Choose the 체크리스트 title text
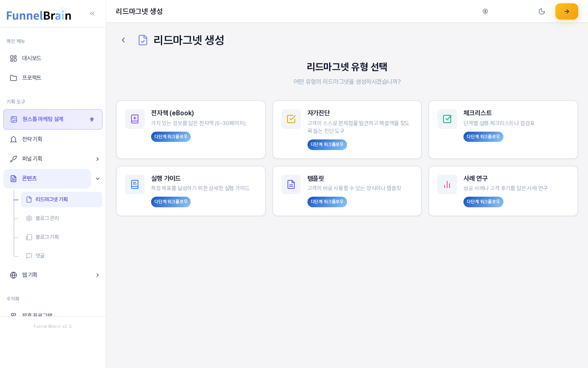Viewport: 588px width, 368px height. pyautogui.click(x=477, y=113)
